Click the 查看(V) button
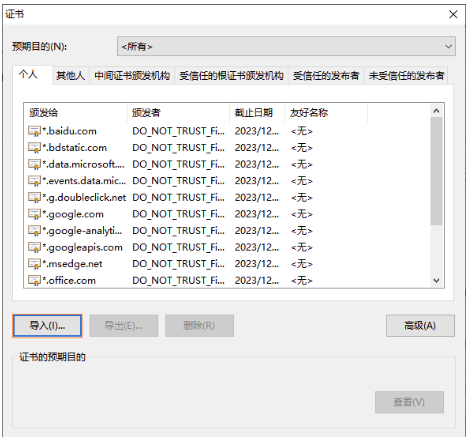Screen dimensions: 468x437 (409, 402)
